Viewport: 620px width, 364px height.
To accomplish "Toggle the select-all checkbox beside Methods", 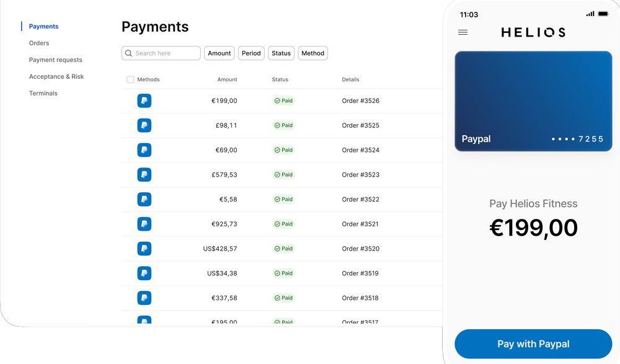I will tap(130, 79).
